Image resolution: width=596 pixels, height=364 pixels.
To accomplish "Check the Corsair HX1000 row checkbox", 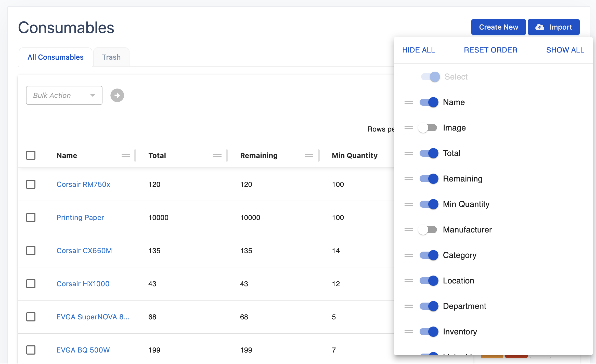I will click(x=31, y=284).
